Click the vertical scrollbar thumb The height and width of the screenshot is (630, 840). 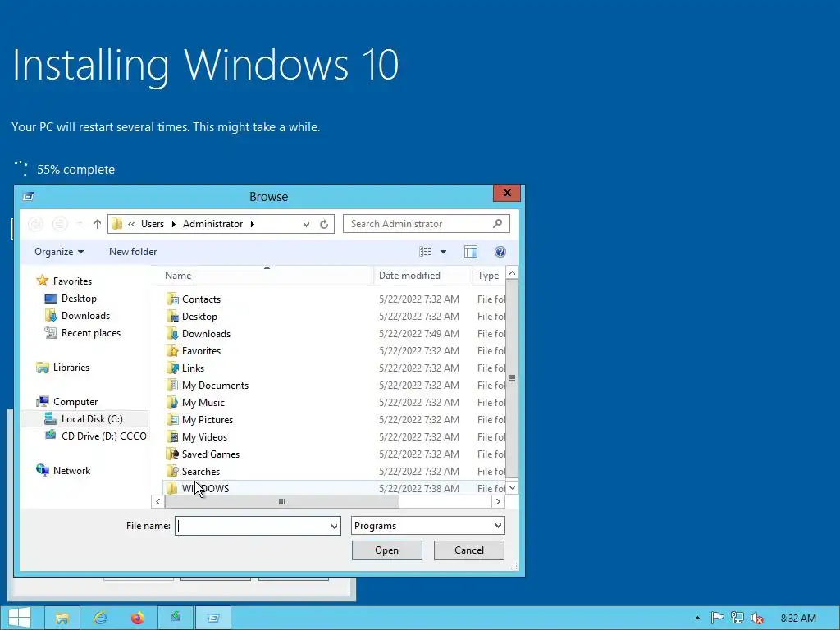pyautogui.click(x=512, y=378)
